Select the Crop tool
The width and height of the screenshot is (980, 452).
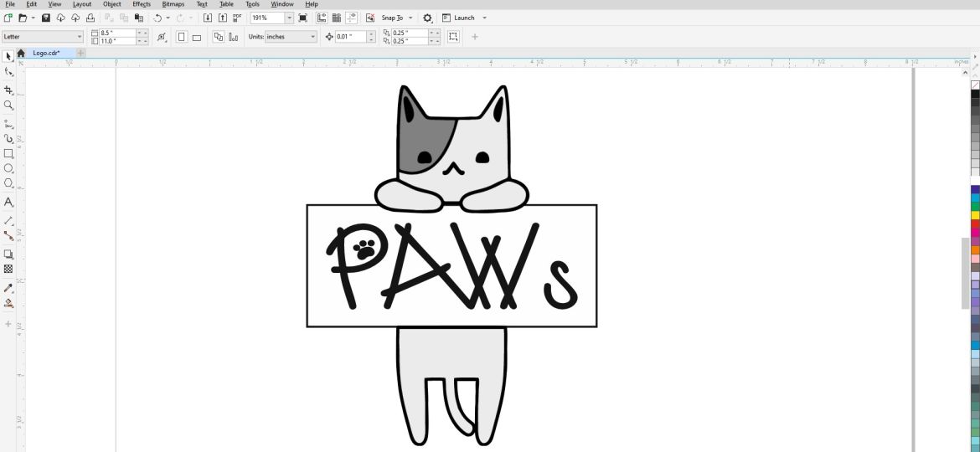tap(8, 90)
